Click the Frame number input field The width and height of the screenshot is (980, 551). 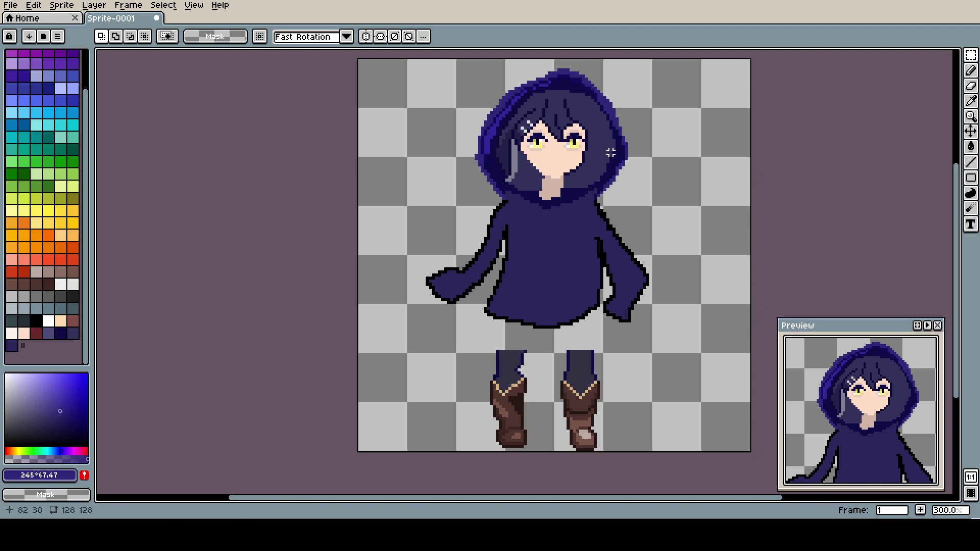[891, 510]
